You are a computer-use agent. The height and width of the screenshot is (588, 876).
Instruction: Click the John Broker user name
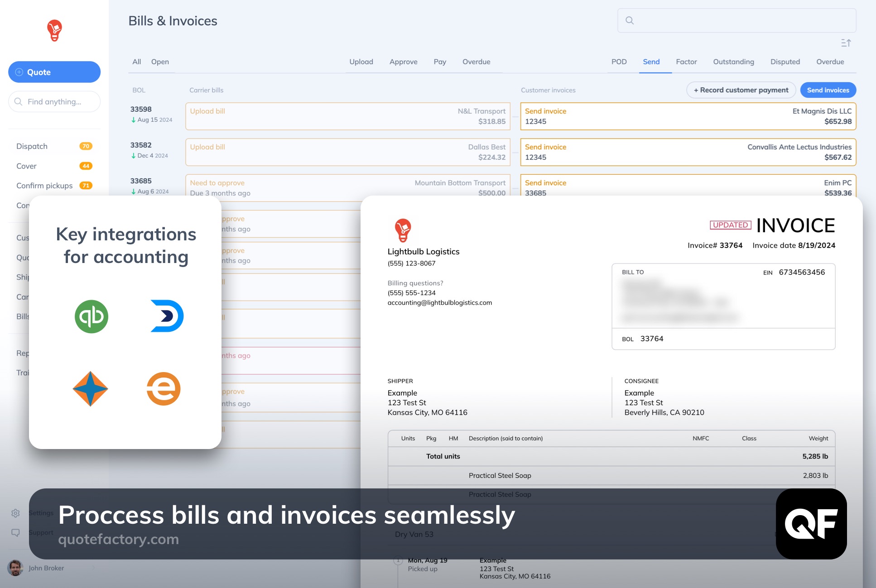pyautogui.click(x=46, y=568)
